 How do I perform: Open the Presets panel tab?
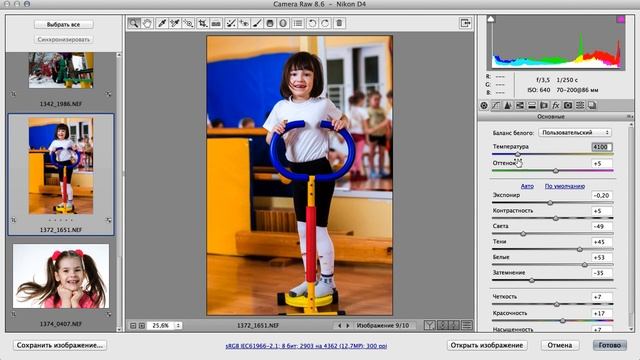[580, 105]
